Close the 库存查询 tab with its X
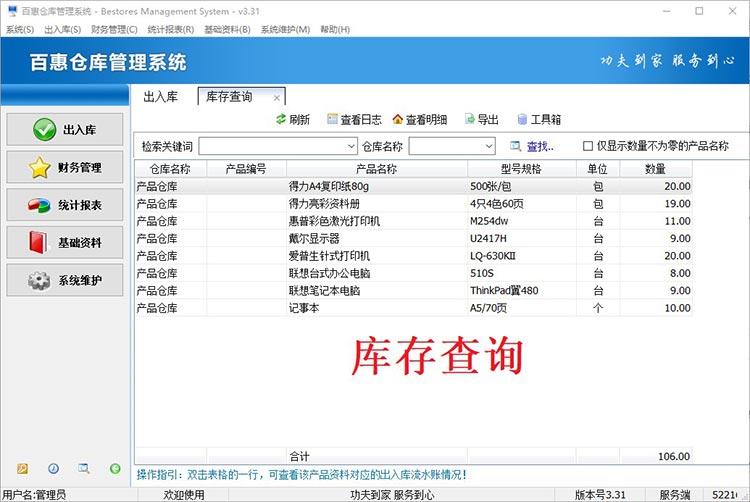The width and height of the screenshot is (750, 502). click(x=276, y=98)
